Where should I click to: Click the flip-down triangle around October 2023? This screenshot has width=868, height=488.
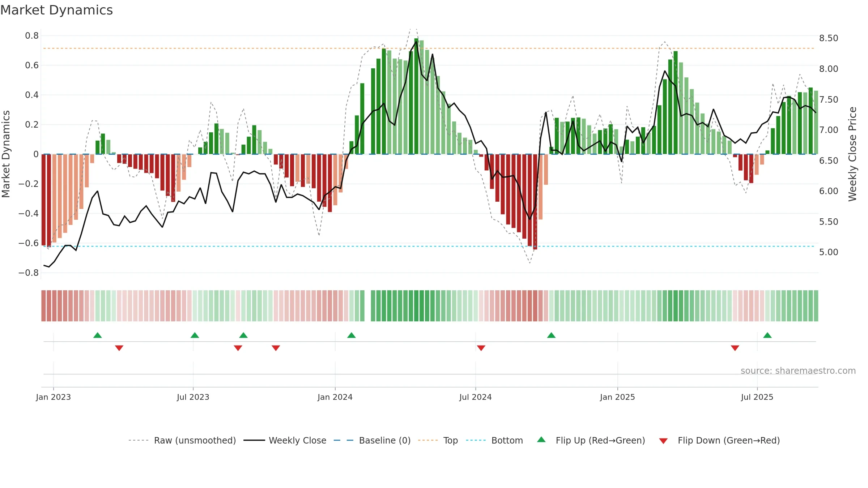(276, 348)
